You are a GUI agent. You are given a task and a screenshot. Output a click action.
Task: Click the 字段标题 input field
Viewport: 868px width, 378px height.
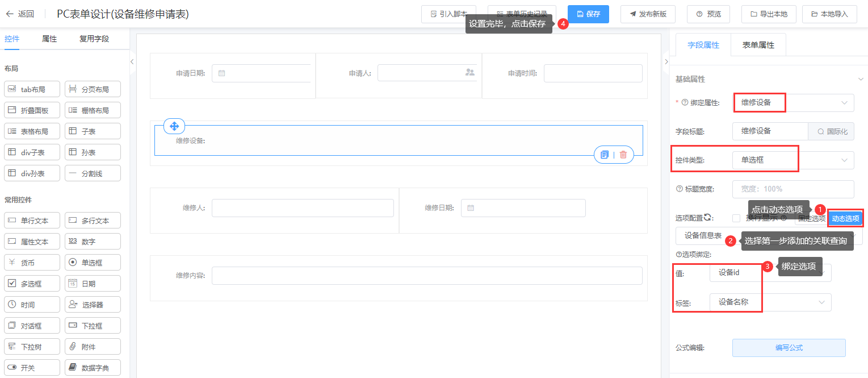coord(770,131)
